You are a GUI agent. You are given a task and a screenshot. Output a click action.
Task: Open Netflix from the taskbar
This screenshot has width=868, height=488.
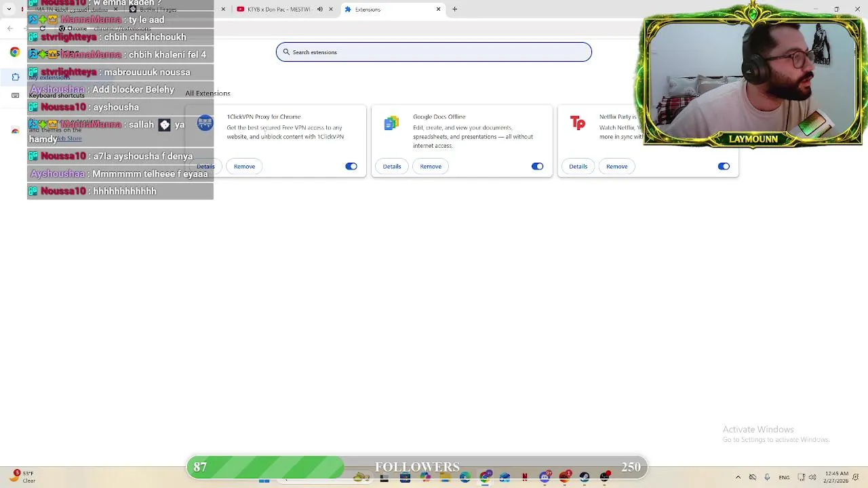click(525, 477)
